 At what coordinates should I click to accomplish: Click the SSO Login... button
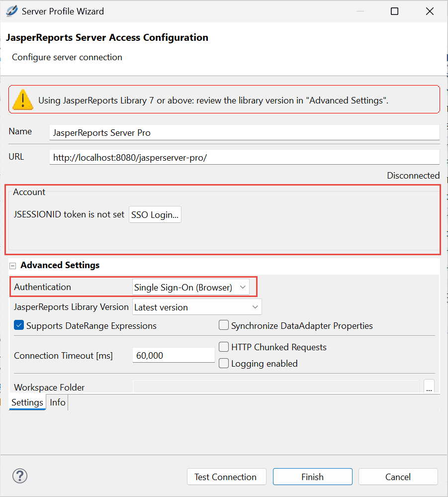tap(155, 214)
